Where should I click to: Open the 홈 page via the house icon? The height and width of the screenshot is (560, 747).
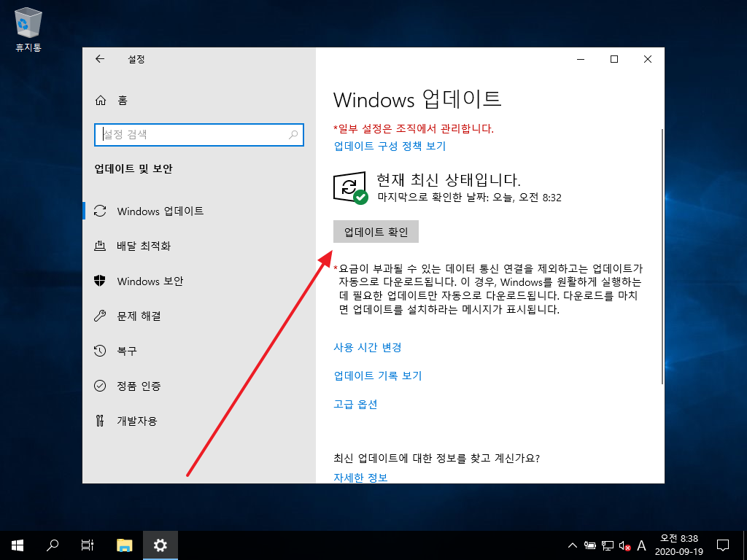(101, 100)
